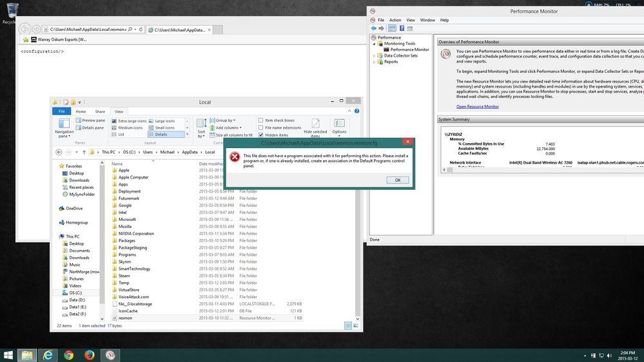Open the View menu in Performance Monitor

(x=411, y=20)
